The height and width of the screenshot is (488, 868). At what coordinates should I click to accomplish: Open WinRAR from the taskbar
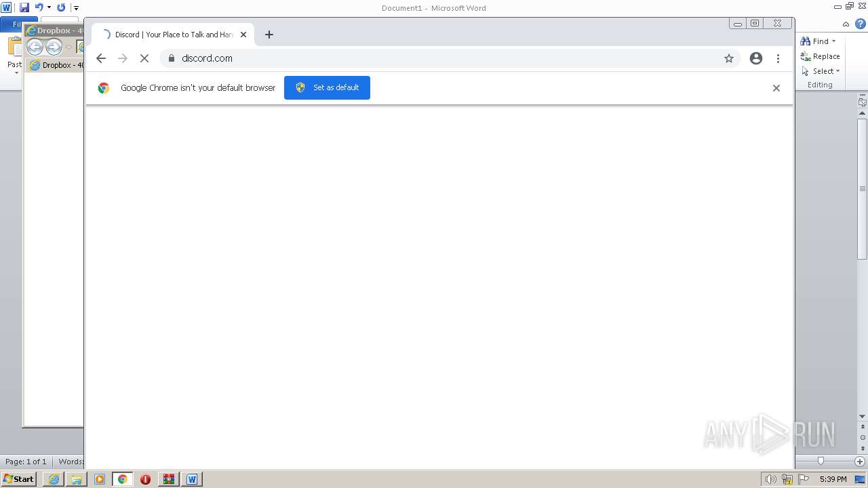[x=168, y=479]
